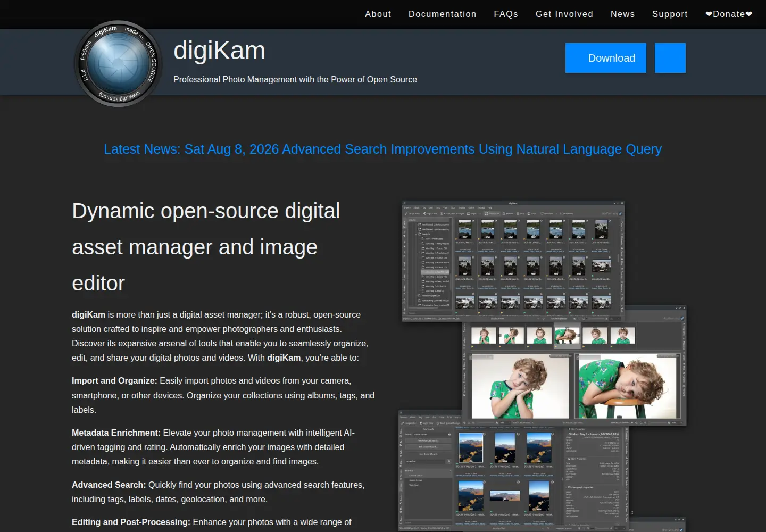Click the Import and Organize bold label
766x532 pixels.
click(114, 381)
